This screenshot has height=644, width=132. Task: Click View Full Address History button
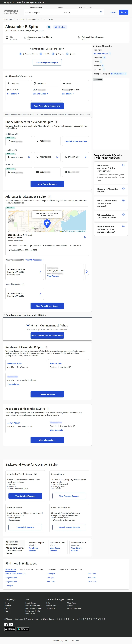pos(47,306)
